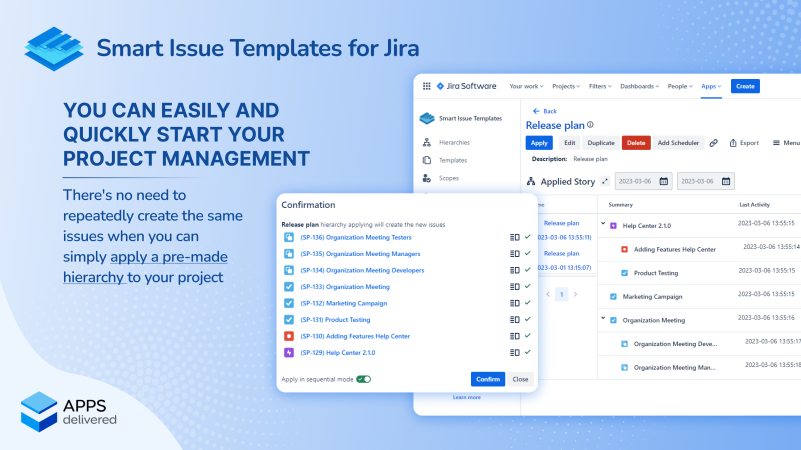Image resolution: width=801 pixels, height=450 pixels.
Task: Click the Duplicate button
Action: coord(601,143)
